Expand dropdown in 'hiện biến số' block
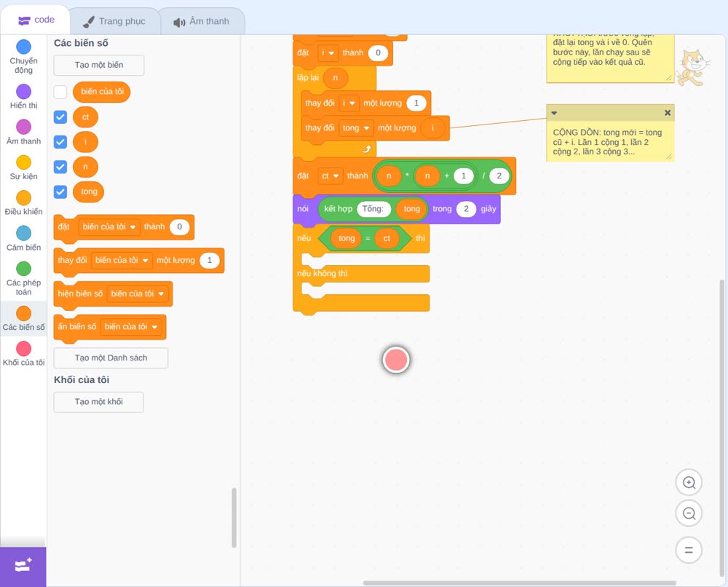Image resolution: width=728 pixels, height=587 pixels. (x=138, y=294)
